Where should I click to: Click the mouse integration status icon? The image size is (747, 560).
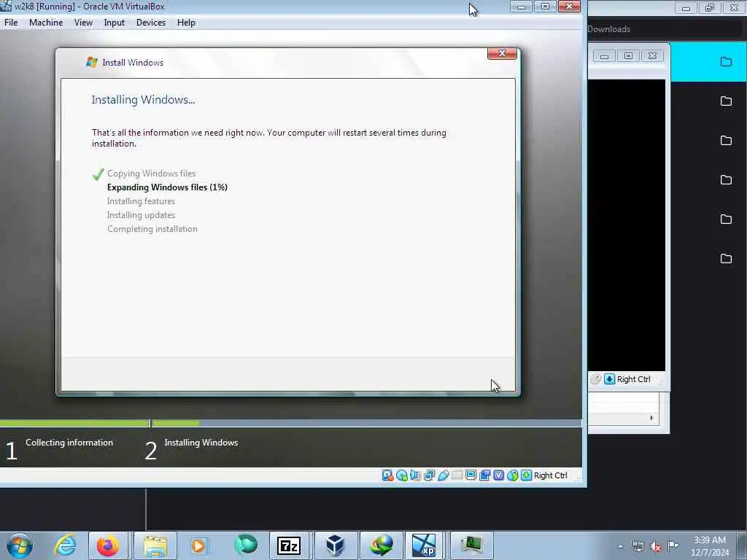[512, 475]
